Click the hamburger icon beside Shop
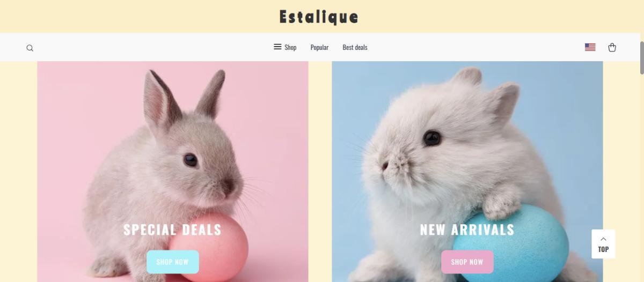 coord(277,47)
